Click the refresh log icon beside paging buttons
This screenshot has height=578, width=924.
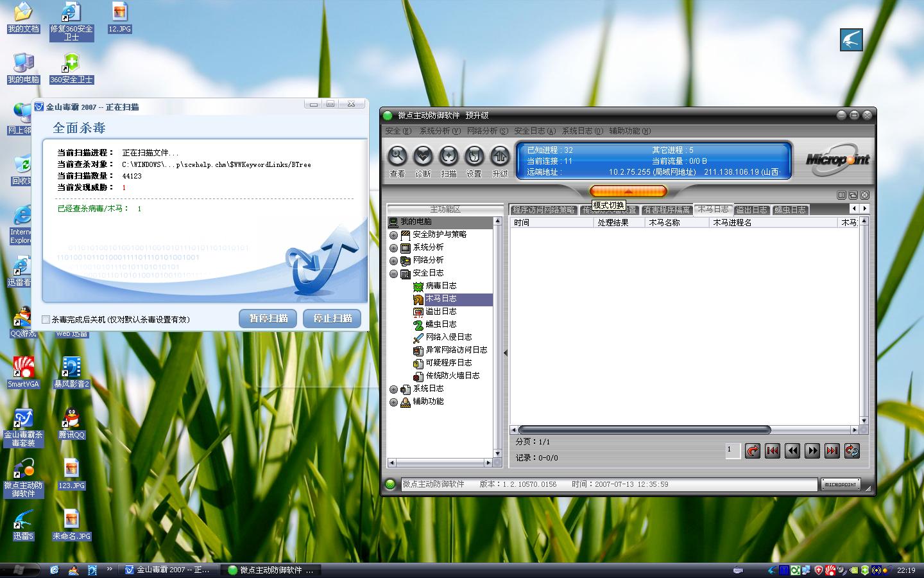[852, 451]
